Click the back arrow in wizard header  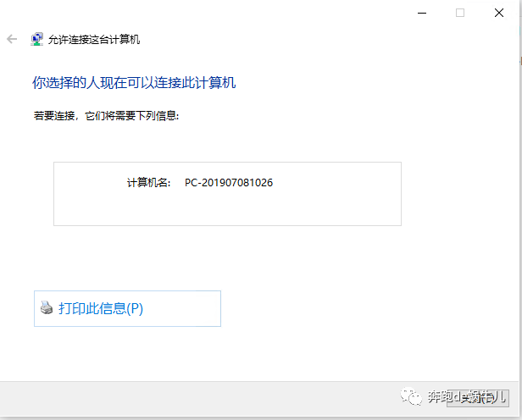point(12,39)
